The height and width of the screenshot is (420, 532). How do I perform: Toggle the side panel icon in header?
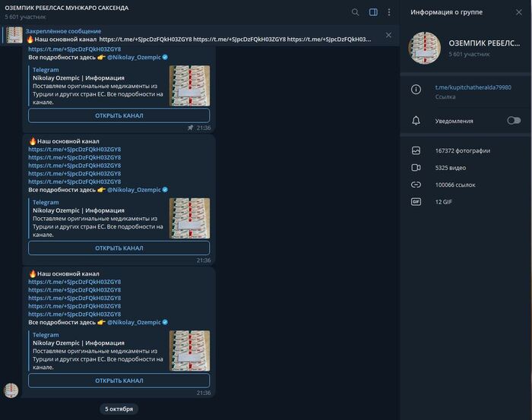tap(373, 12)
